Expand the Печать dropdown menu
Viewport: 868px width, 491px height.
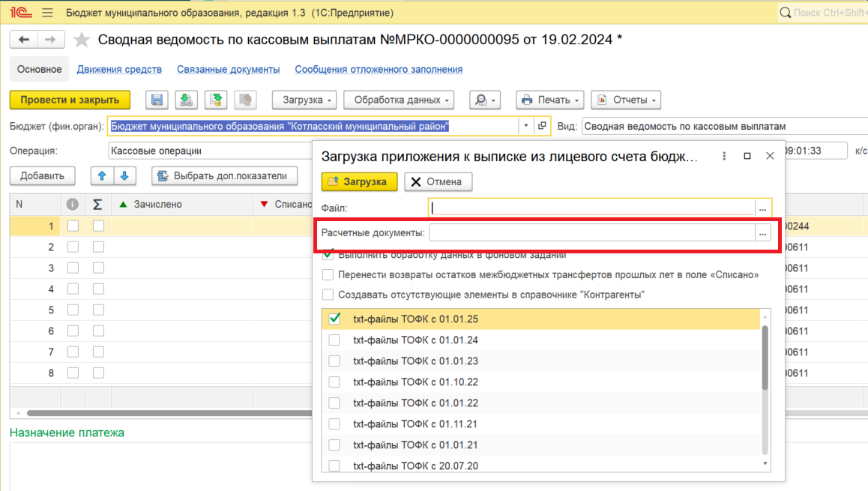(549, 100)
